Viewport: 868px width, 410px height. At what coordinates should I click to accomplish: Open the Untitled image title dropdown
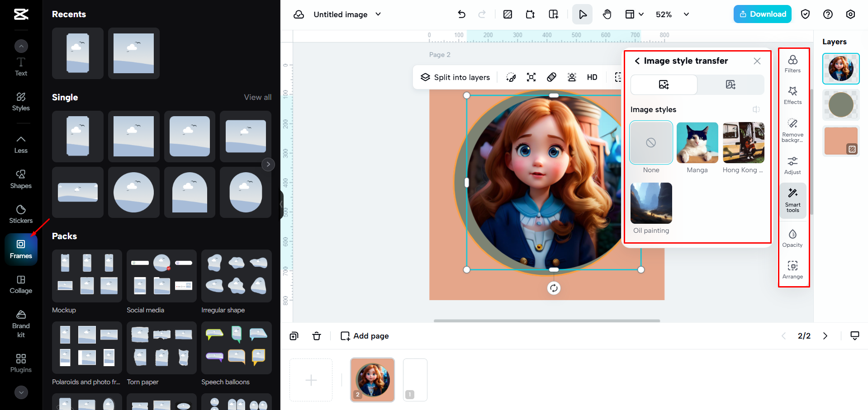(379, 14)
